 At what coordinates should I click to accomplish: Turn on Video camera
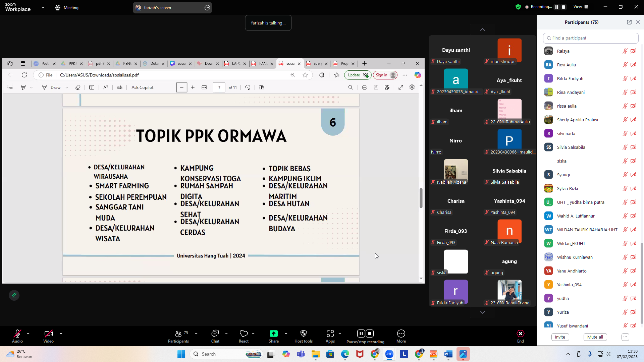coord(48,334)
